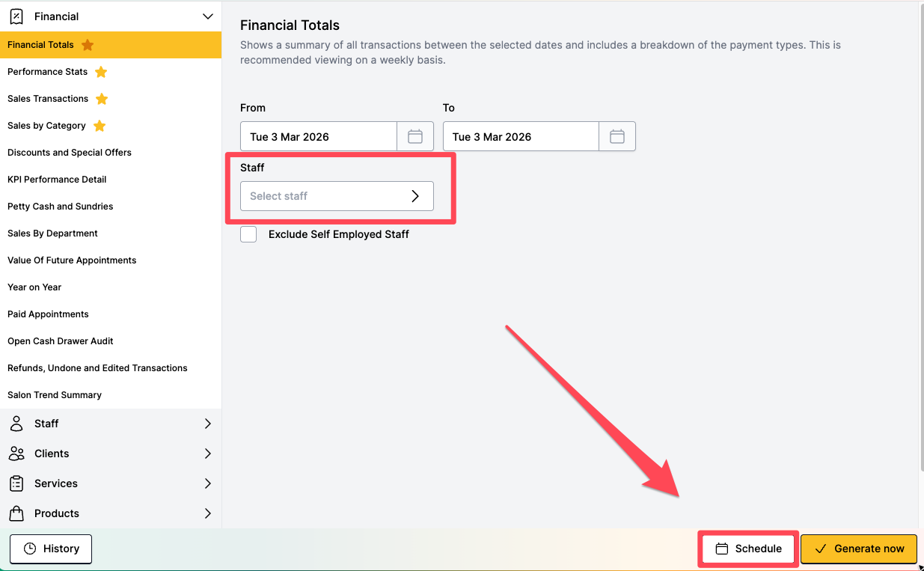Click the Schedule button
This screenshot has height=571, width=924.
tap(749, 549)
